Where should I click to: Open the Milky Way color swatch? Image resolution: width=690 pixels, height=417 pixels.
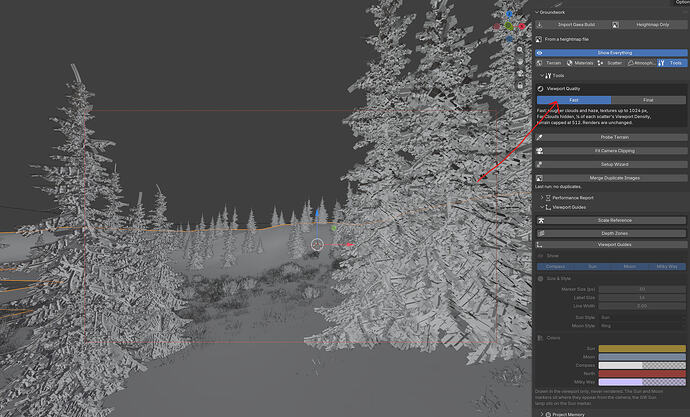click(642, 382)
